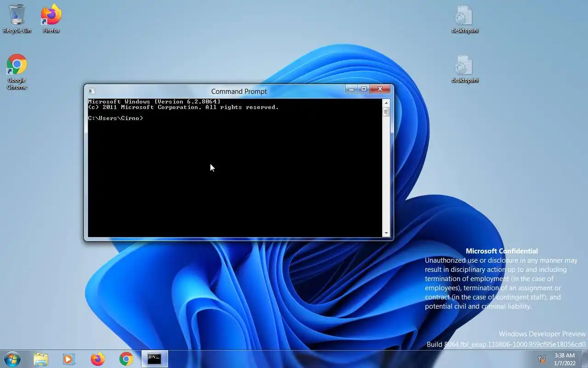Close the Command Prompt window

click(380, 89)
